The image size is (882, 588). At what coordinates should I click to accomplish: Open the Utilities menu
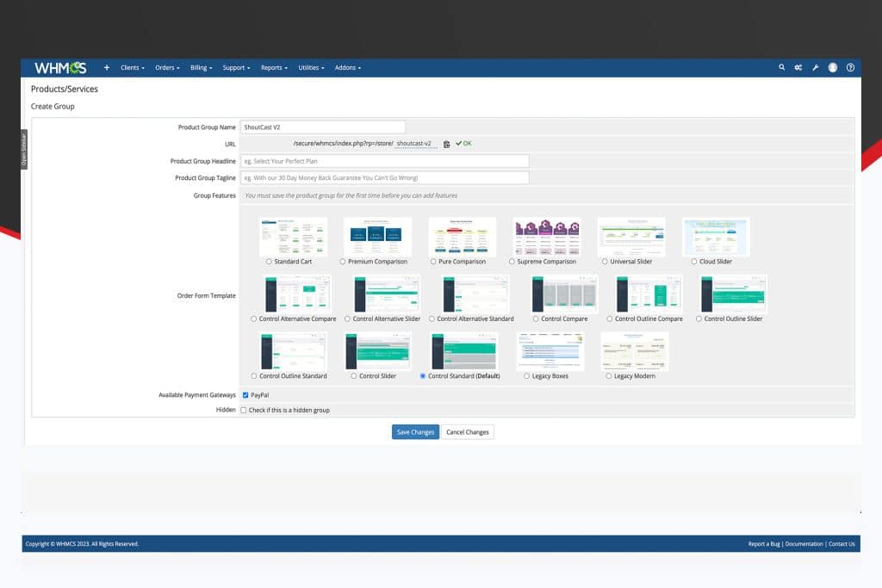pos(311,67)
